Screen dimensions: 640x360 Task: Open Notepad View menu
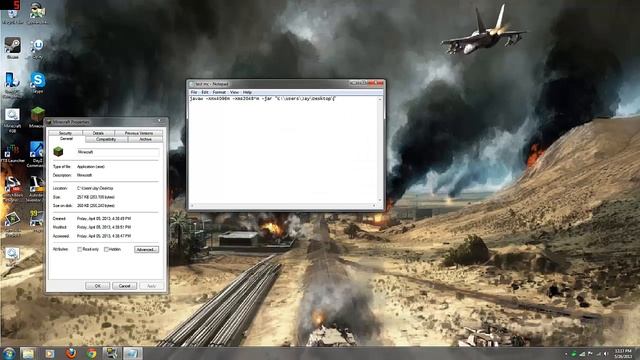point(234,93)
